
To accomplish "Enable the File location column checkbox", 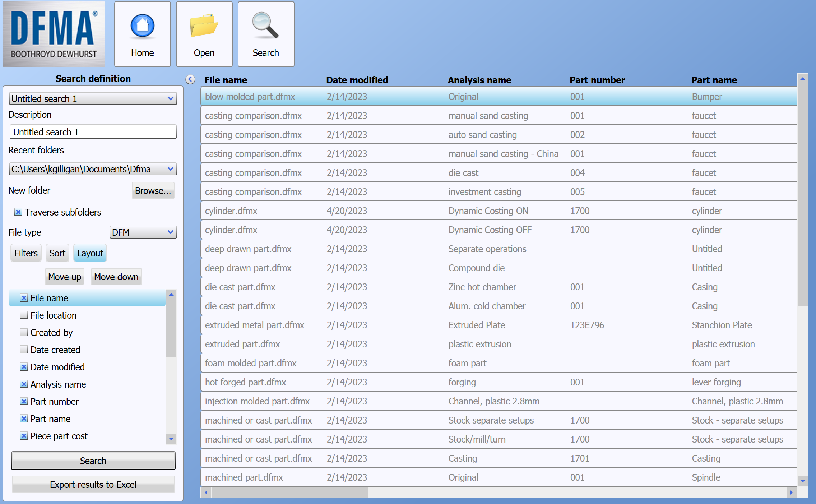I will pyautogui.click(x=24, y=315).
